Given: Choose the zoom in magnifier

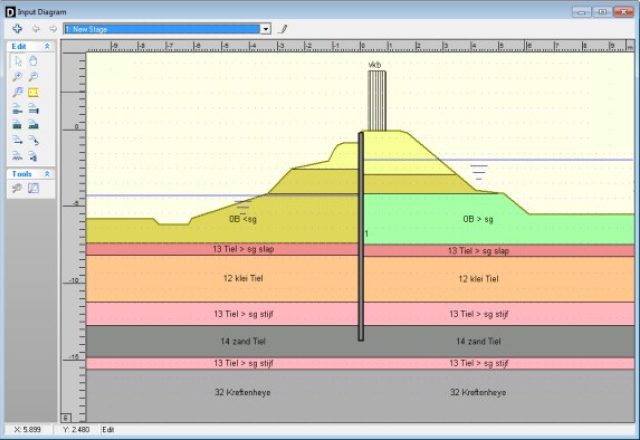Looking at the screenshot, I should pos(17,77).
